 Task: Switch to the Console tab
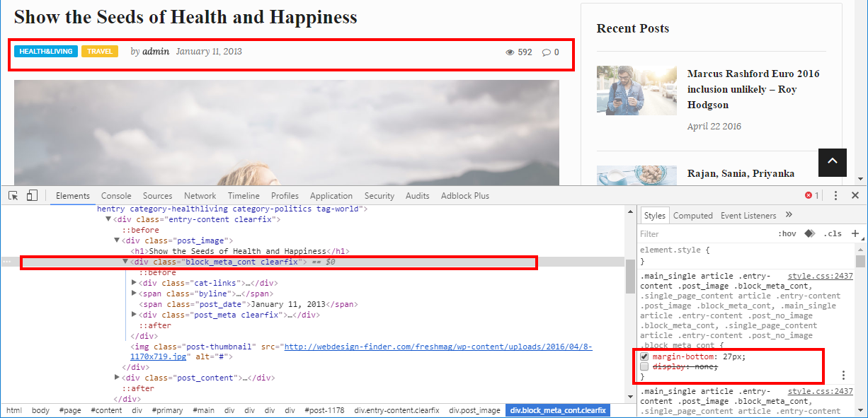click(116, 196)
